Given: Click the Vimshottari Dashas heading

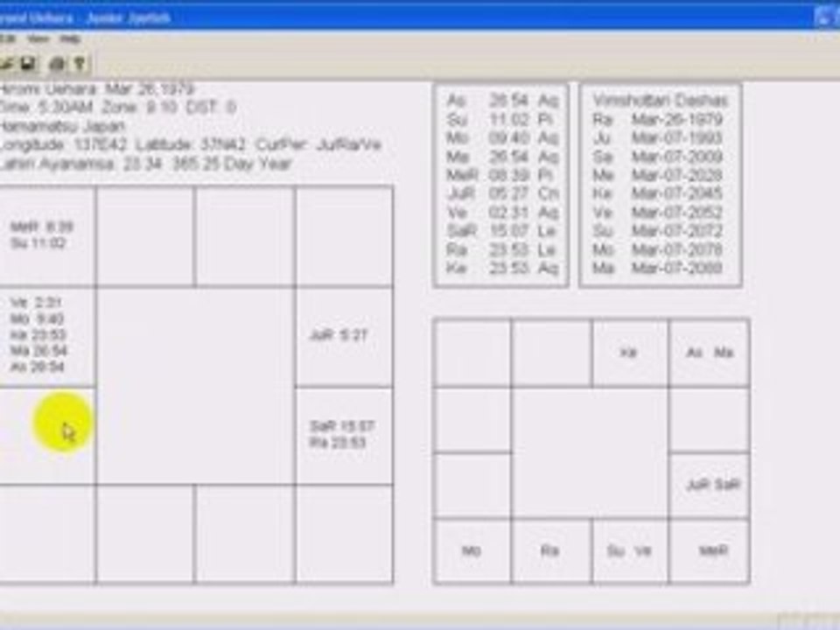Looking at the screenshot, I should (660, 100).
